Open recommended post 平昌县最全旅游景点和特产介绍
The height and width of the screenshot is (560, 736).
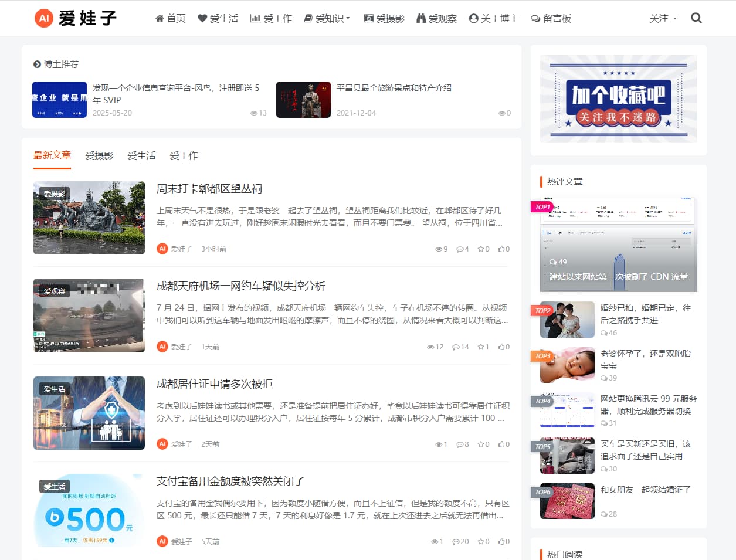[394, 88]
